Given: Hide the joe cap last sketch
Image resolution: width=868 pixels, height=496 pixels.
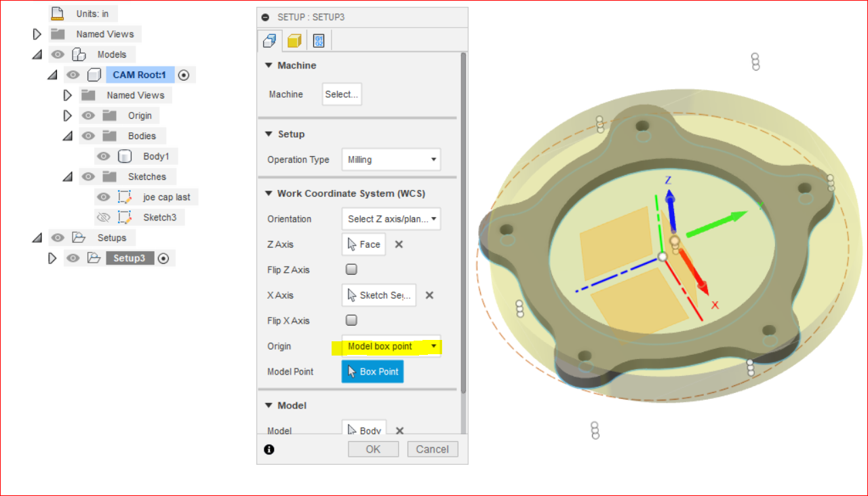Looking at the screenshot, I should click(x=103, y=197).
